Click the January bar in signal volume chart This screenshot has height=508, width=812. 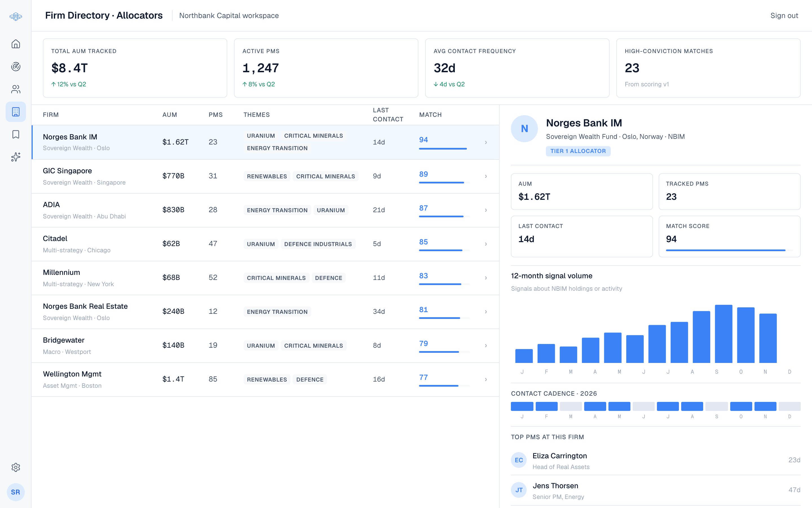click(x=524, y=356)
